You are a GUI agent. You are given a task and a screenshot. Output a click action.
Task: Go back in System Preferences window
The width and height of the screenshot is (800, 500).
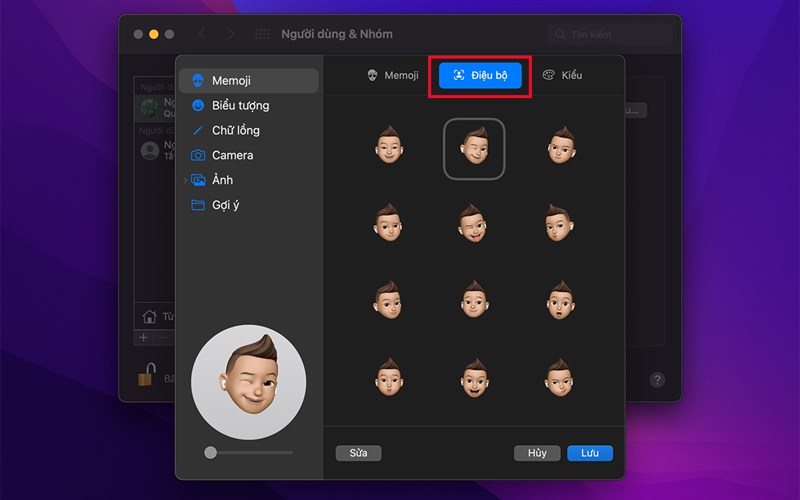(202, 34)
